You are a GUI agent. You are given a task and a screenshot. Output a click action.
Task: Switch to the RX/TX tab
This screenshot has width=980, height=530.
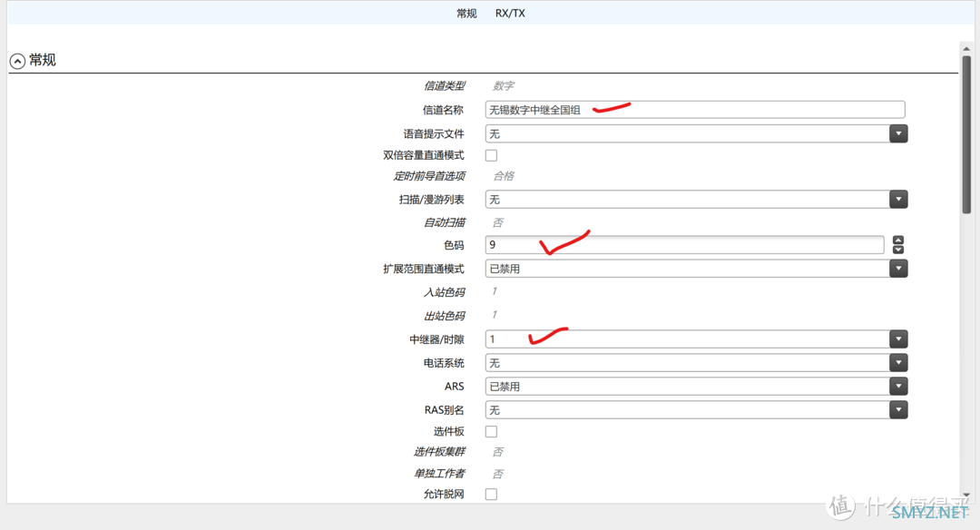pos(510,13)
